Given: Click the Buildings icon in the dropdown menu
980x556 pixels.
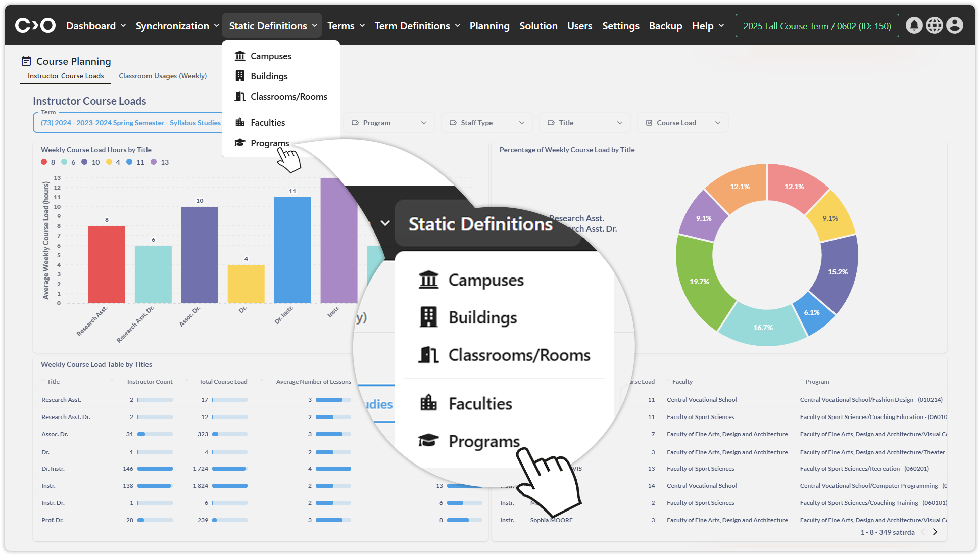Looking at the screenshot, I should point(240,76).
